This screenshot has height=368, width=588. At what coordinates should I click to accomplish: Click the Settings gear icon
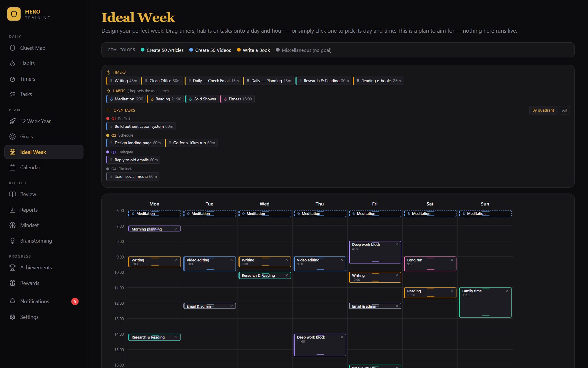pyautogui.click(x=12, y=317)
